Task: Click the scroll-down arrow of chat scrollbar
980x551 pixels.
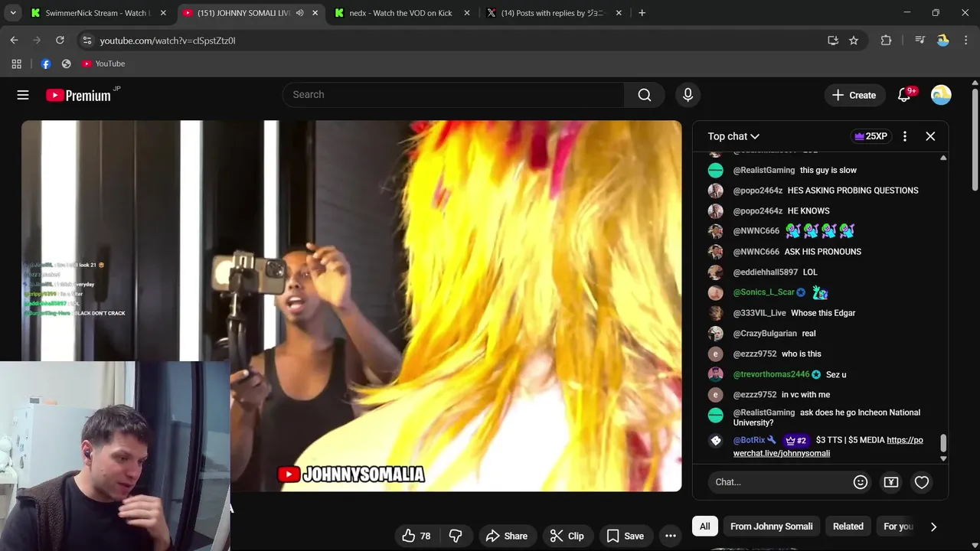Action: 943,458
